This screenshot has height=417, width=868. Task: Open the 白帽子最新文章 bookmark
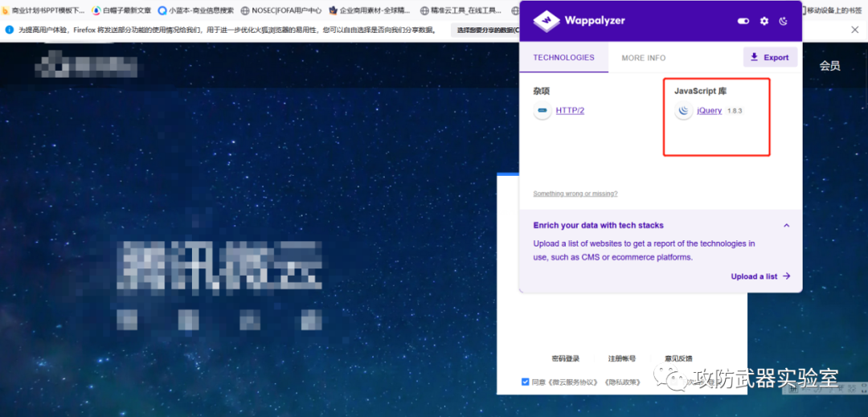[x=121, y=10]
